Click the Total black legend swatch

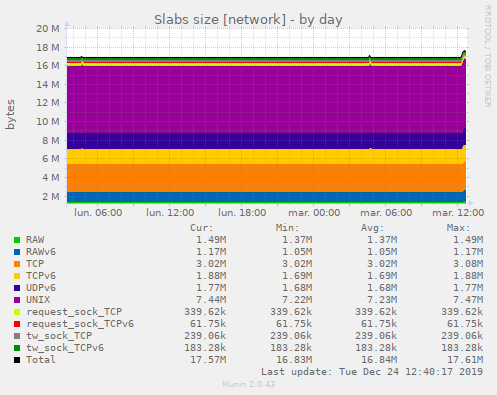(17, 360)
